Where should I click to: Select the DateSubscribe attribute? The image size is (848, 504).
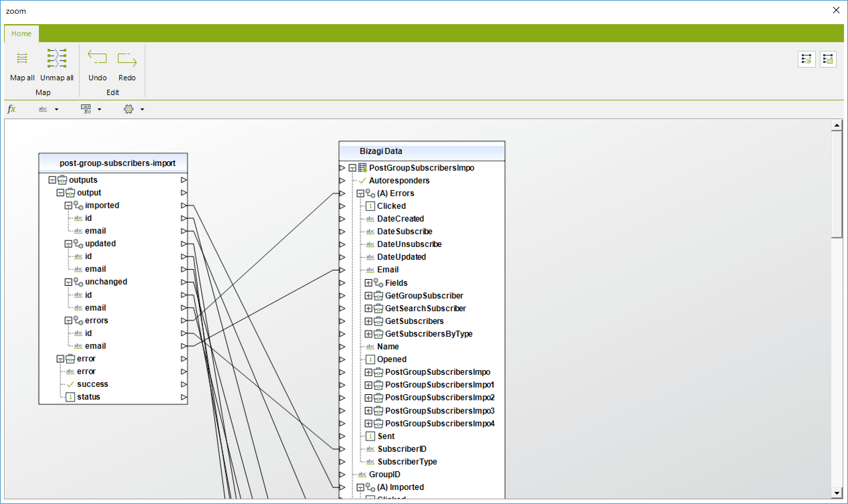coord(405,232)
